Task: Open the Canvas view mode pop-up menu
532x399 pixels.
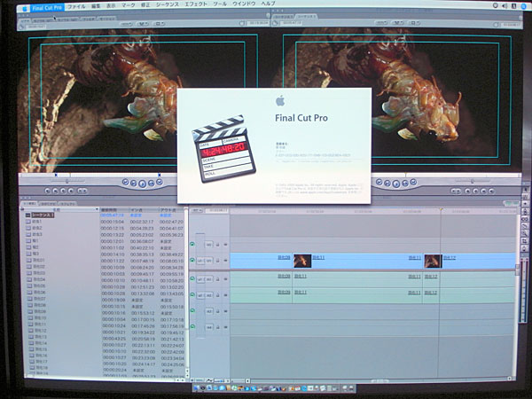Action: coord(414,23)
